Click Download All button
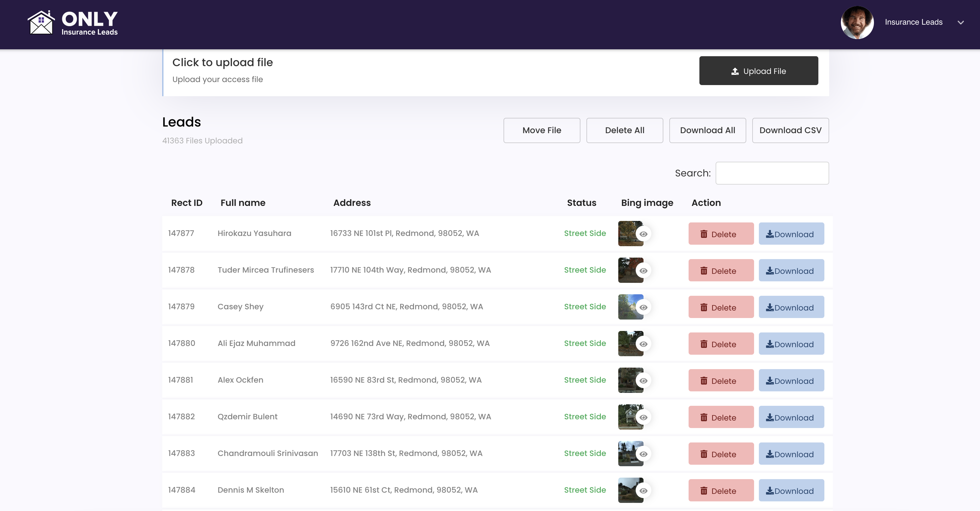 click(x=707, y=130)
